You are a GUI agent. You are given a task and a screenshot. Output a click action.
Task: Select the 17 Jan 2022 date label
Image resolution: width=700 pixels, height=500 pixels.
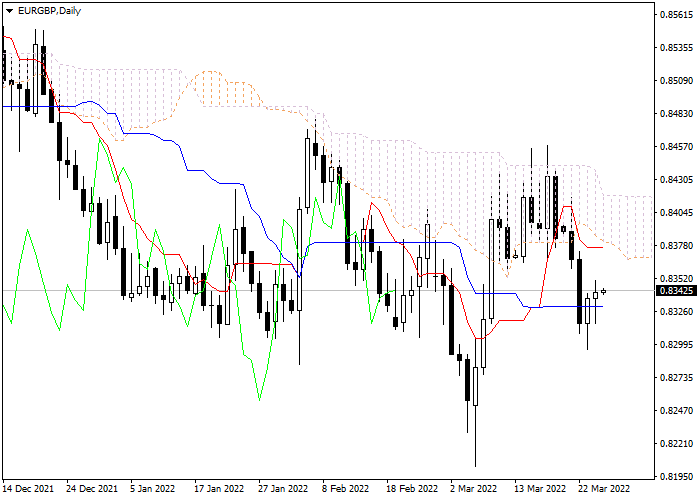tap(219, 488)
